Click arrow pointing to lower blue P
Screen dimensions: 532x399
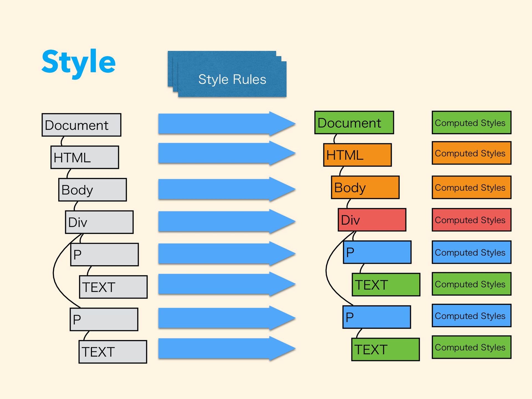click(227, 318)
